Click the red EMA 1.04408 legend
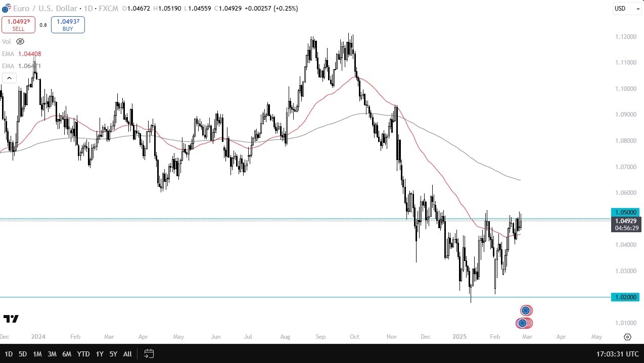This screenshot has height=363, width=644. 22,54
